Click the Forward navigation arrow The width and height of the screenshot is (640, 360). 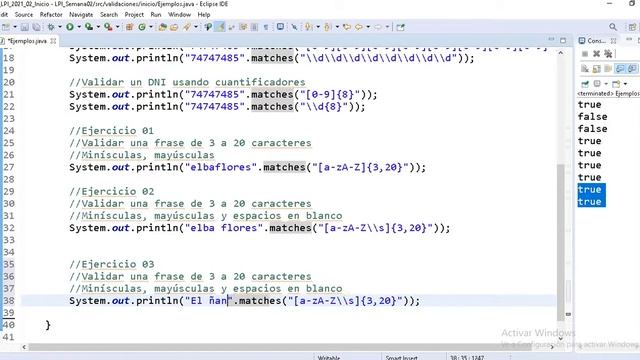tap(378, 27)
